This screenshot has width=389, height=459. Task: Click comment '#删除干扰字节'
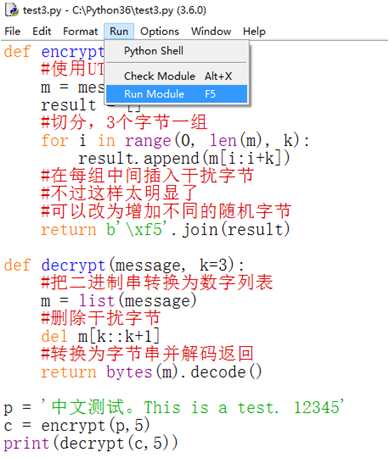100,318
